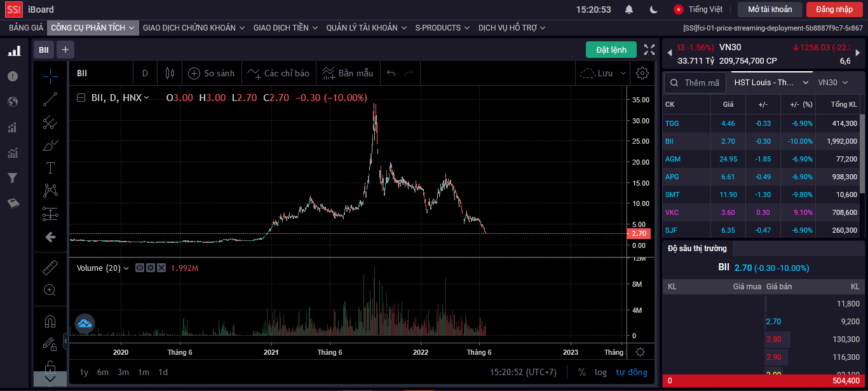Toggle log scale on price axis
The width and height of the screenshot is (868, 391).
click(600, 372)
